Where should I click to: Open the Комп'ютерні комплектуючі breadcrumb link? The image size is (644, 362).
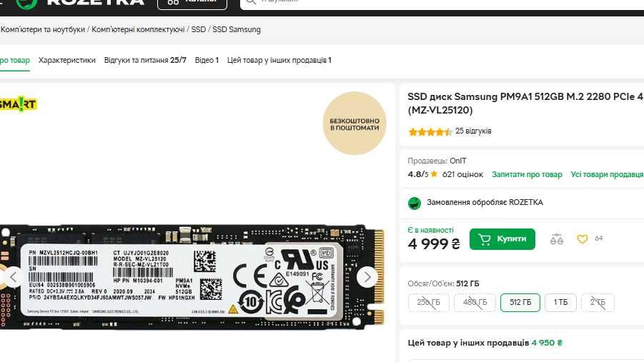pyautogui.click(x=138, y=30)
